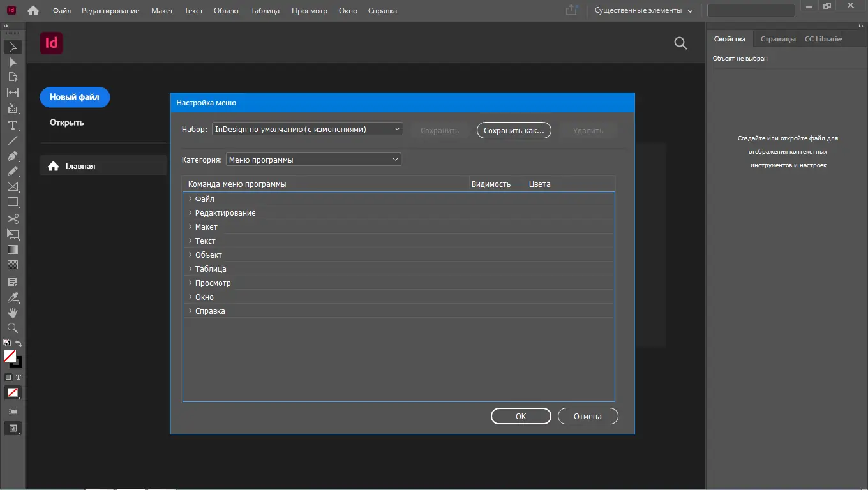Open the Набор dropdown
Image resolution: width=868 pixels, height=490 pixels.
pos(308,130)
